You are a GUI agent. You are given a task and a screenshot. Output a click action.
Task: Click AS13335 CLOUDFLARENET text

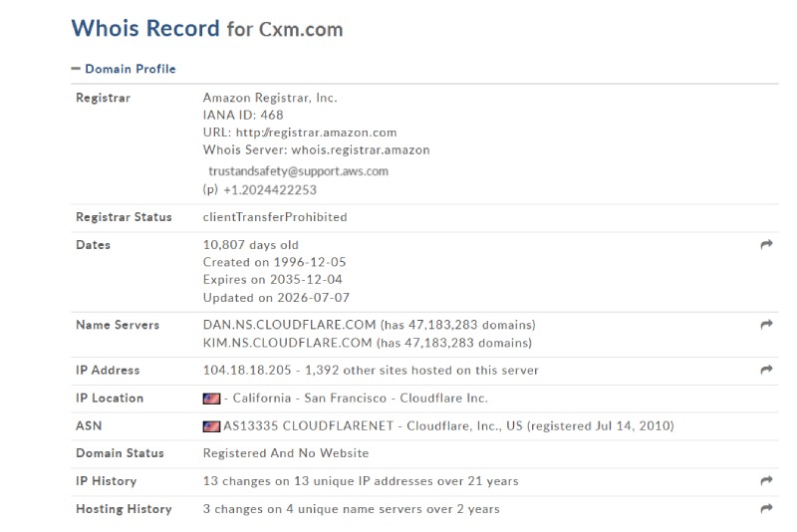[309, 425]
